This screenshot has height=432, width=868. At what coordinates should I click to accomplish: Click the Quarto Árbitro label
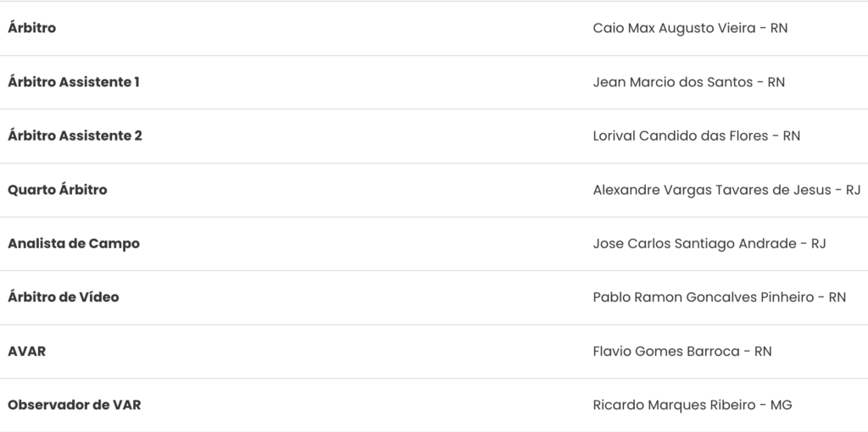pos(58,190)
